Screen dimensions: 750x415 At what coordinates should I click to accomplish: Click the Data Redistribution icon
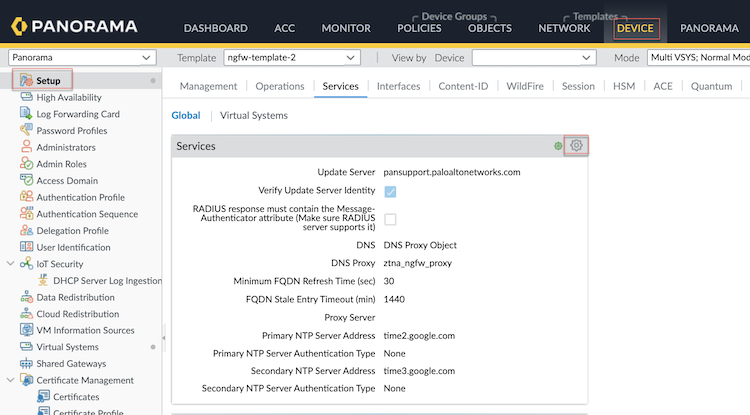click(26, 297)
